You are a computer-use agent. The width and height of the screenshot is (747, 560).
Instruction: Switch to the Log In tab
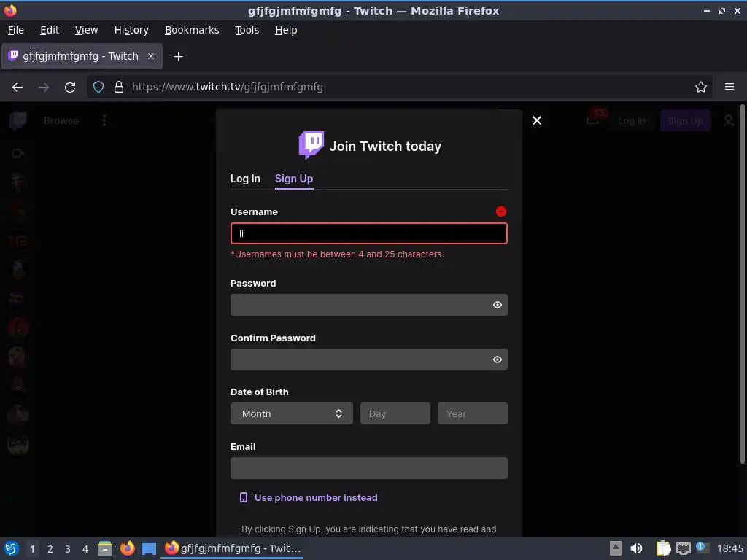(x=245, y=179)
